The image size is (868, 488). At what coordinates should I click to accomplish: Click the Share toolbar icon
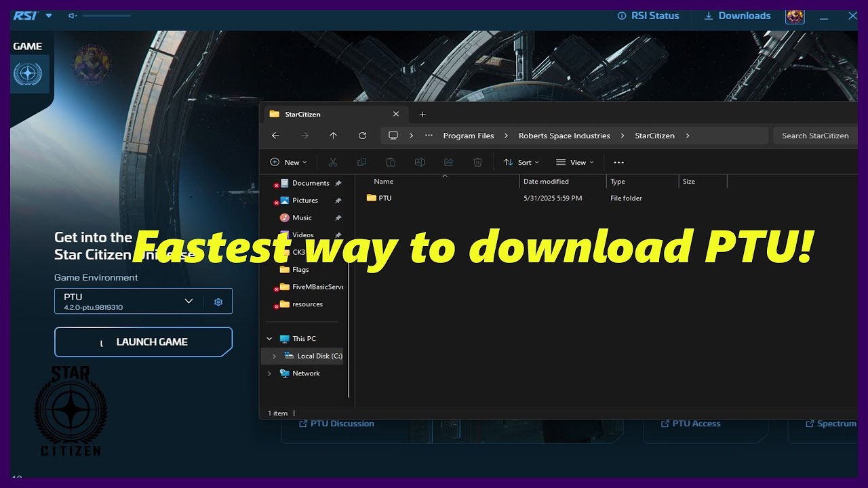448,162
